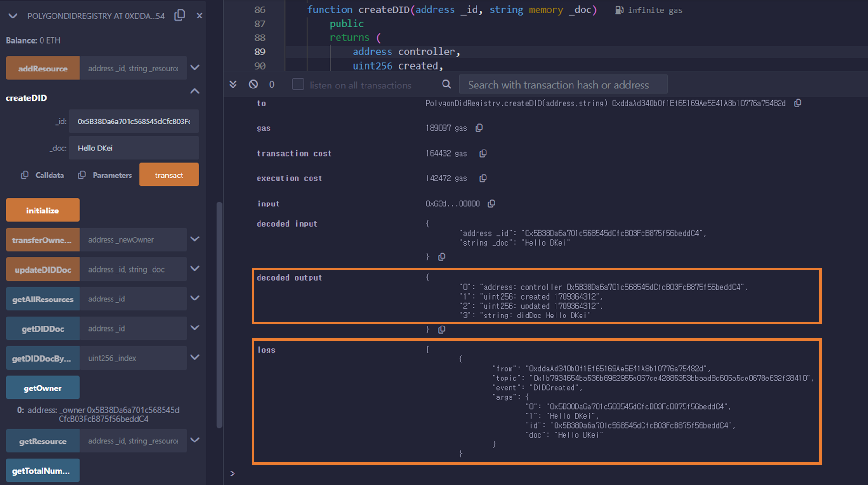Call the getTotalNumberOfDIDs function
The width and height of the screenshot is (868, 485).
43,470
